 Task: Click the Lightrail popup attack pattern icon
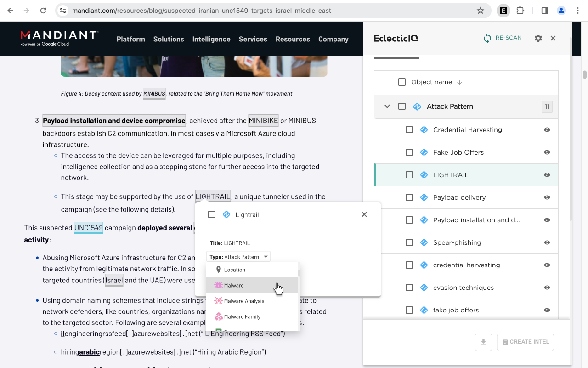(x=226, y=214)
